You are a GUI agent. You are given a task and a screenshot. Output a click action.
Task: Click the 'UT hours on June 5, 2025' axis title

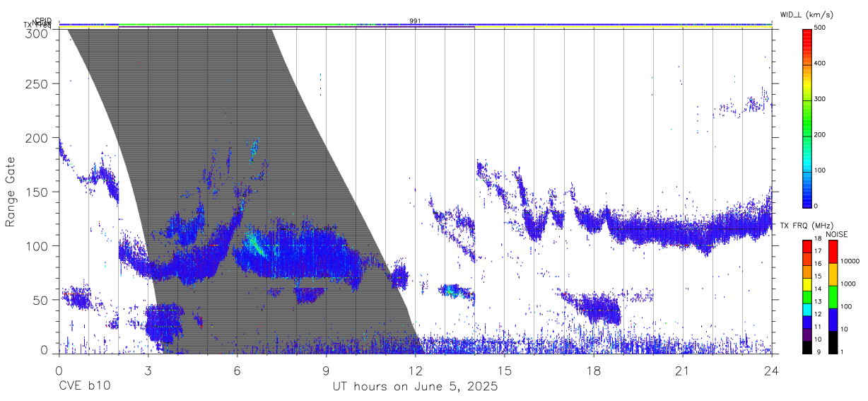(x=416, y=387)
